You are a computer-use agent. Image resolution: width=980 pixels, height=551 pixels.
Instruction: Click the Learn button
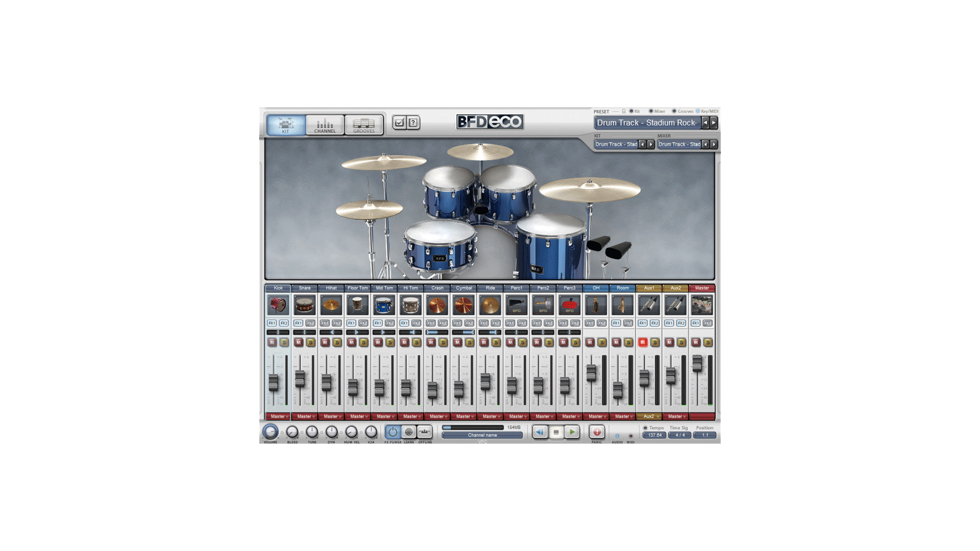[x=409, y=432]
